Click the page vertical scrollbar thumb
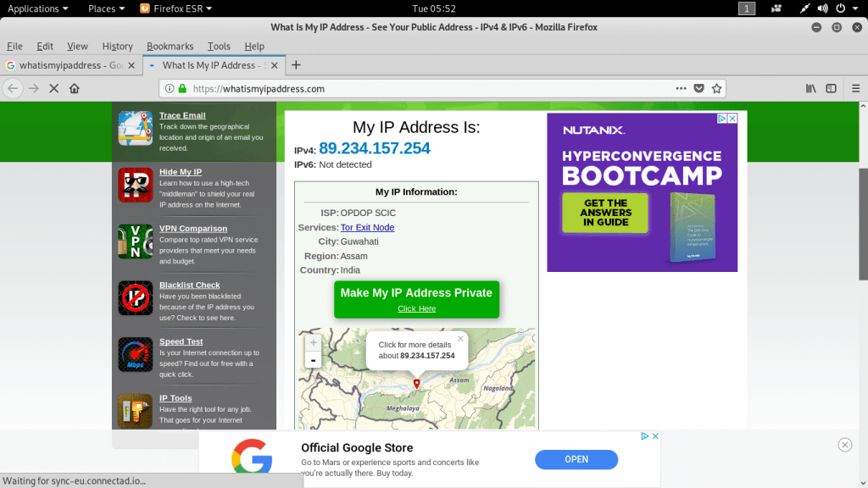This screenshot has width=868, height=488. point(863,224)
